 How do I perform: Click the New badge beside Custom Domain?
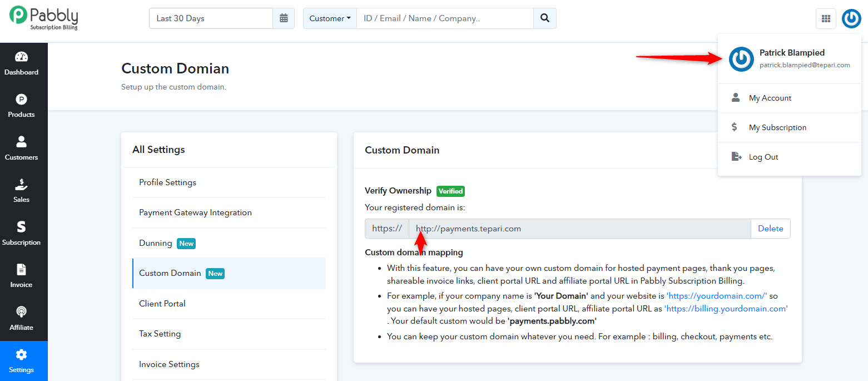tap(215, 274)
